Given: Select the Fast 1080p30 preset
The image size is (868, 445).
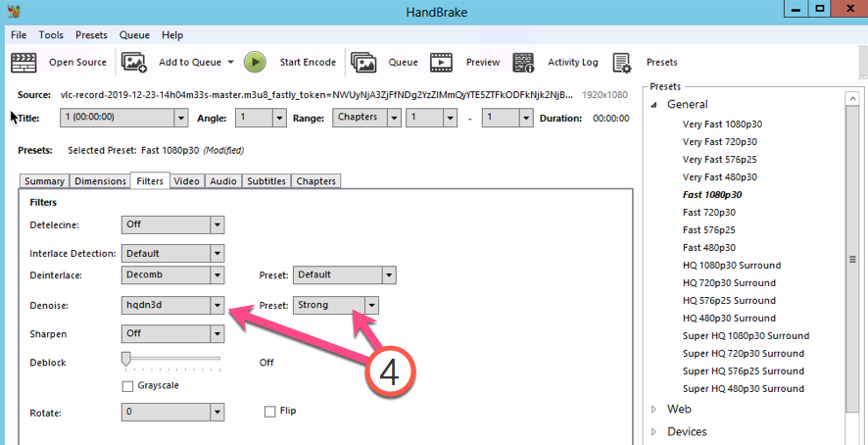Looking at the screenshot, I should pos(712,195).
